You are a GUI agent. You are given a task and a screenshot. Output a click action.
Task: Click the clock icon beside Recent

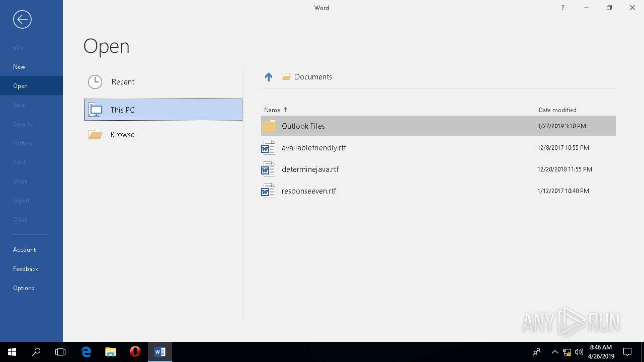click(95, 82)
